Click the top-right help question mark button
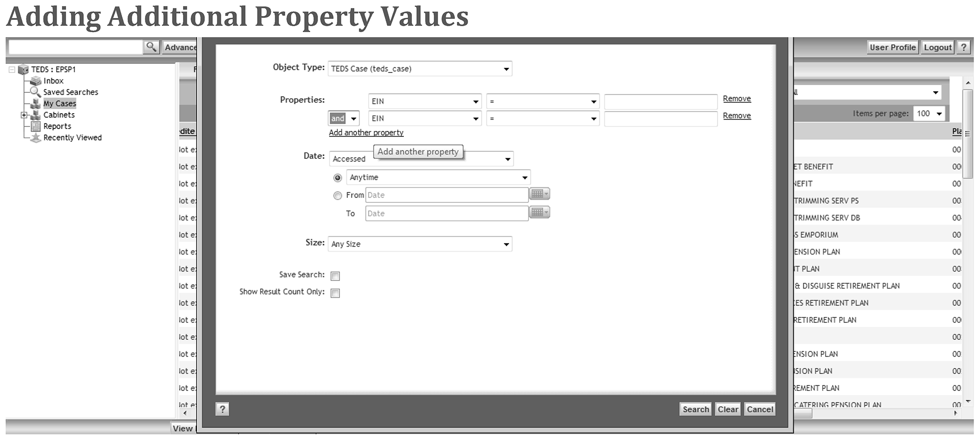980x440 pixels. [963, 47]
